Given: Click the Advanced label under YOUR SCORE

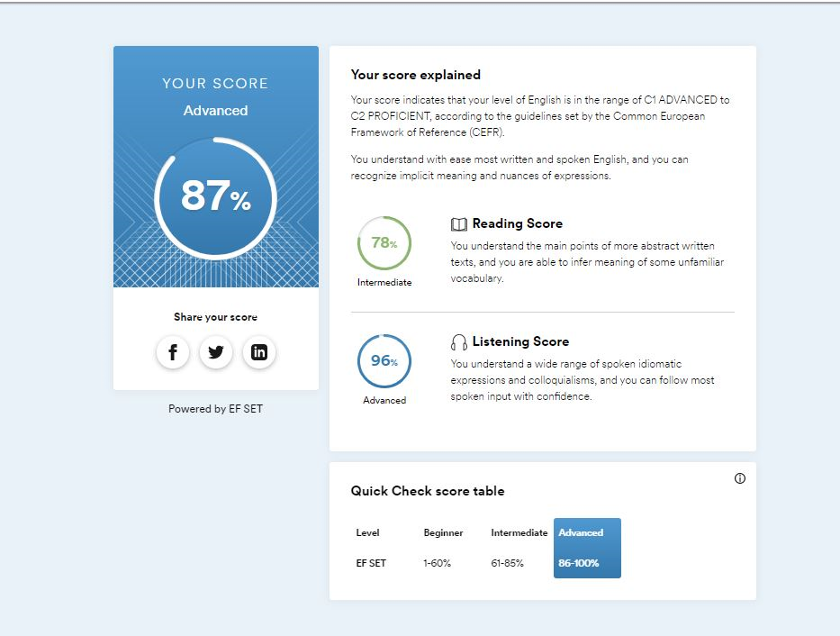Looking at the screenshot, I should [x=215, y=111].
